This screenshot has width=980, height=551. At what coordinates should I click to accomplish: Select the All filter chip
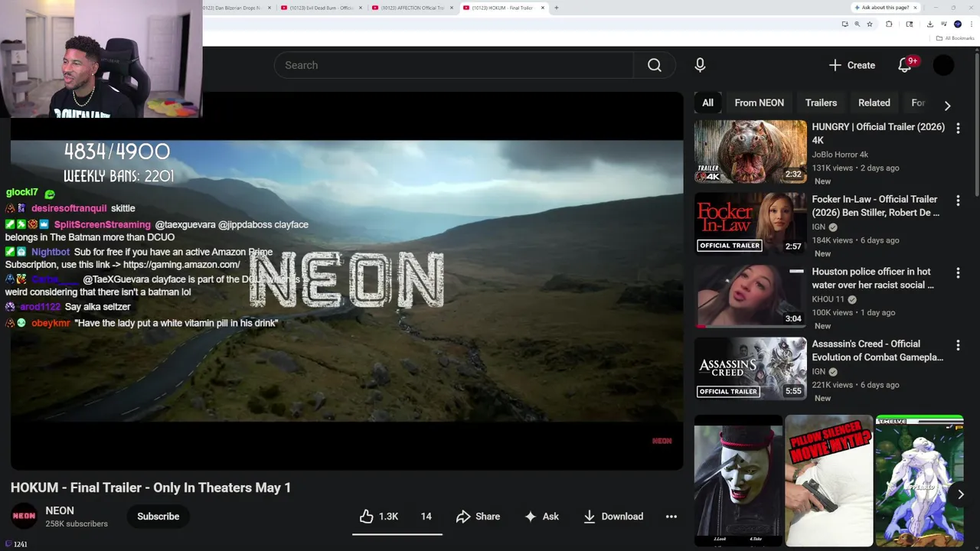tap(708, 103)
